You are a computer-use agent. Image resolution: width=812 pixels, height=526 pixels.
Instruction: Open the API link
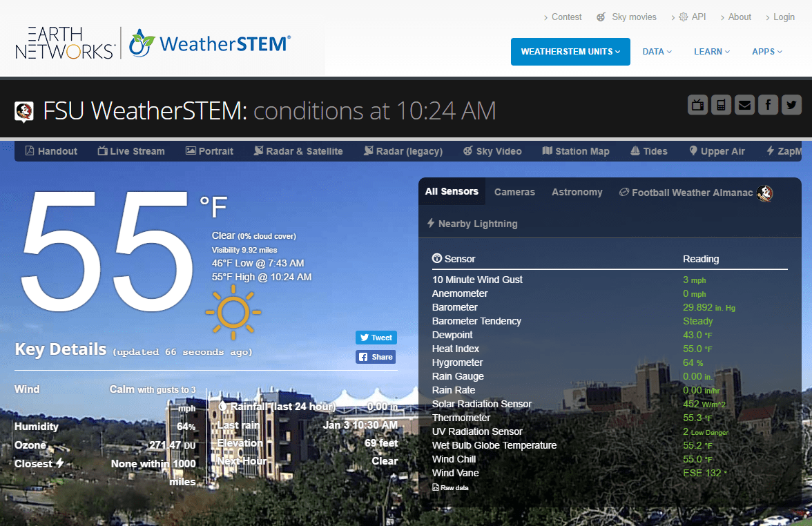coord(699,17)
